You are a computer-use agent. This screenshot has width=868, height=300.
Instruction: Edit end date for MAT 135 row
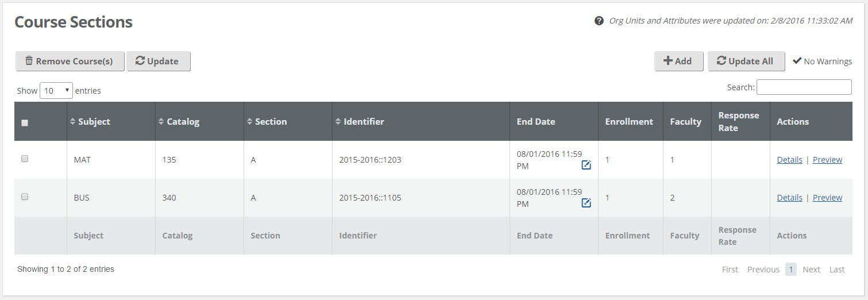click(586, 166)
